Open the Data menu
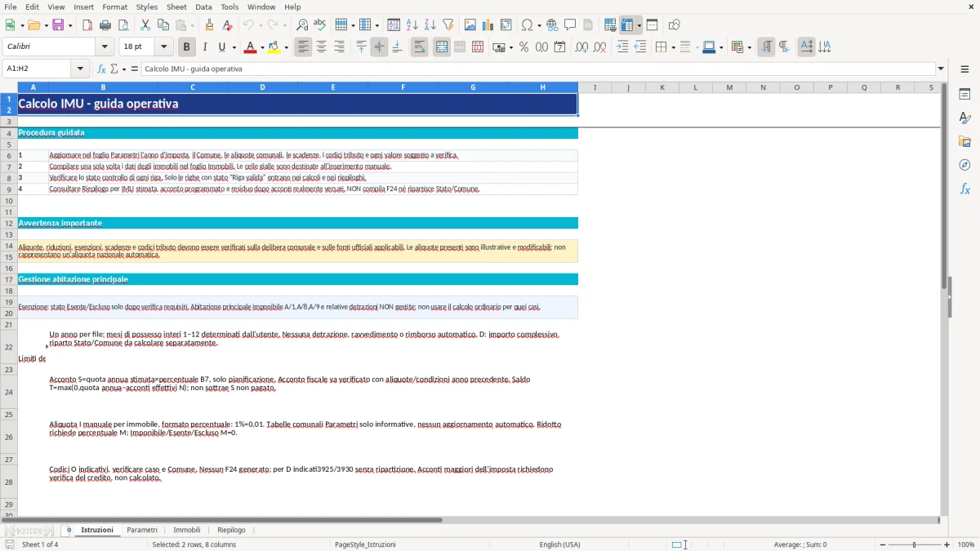 [x=203, y=7]
